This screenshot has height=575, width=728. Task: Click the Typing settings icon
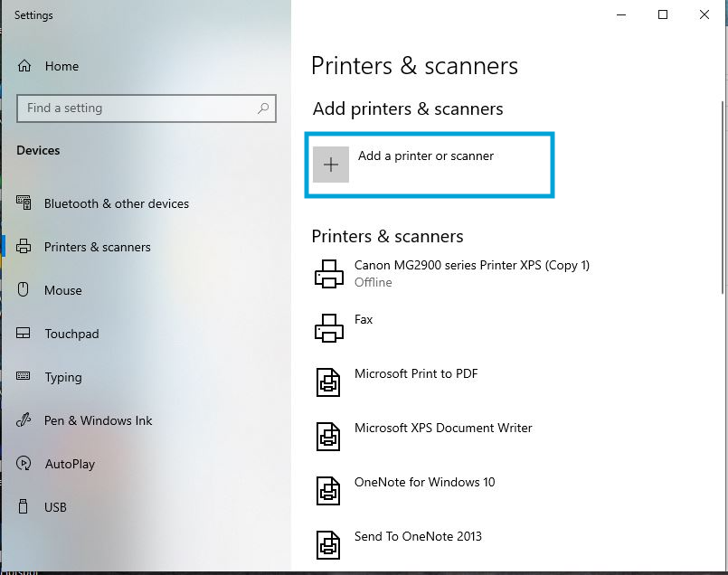24,377
